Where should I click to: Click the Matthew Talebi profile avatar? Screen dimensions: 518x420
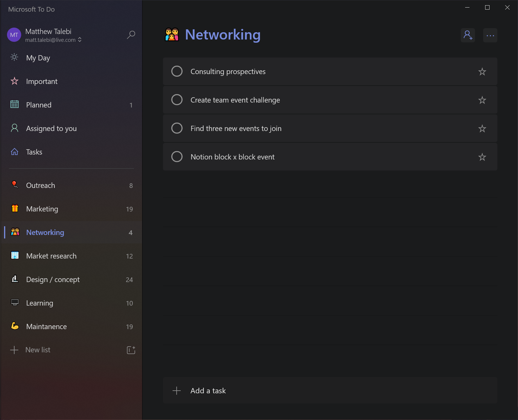[x=14, y=35]
